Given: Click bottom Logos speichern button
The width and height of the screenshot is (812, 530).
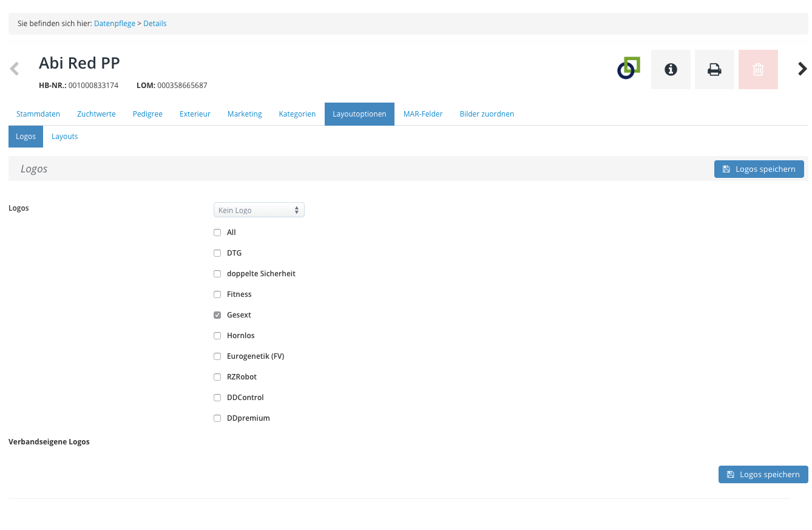Looking at the screenshot, I should pos(763,475).
